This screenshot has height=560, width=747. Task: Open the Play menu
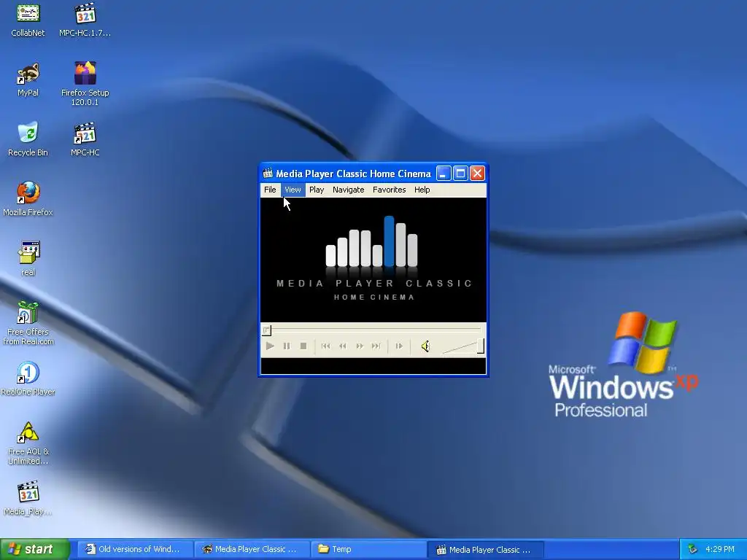pos(317,190)
